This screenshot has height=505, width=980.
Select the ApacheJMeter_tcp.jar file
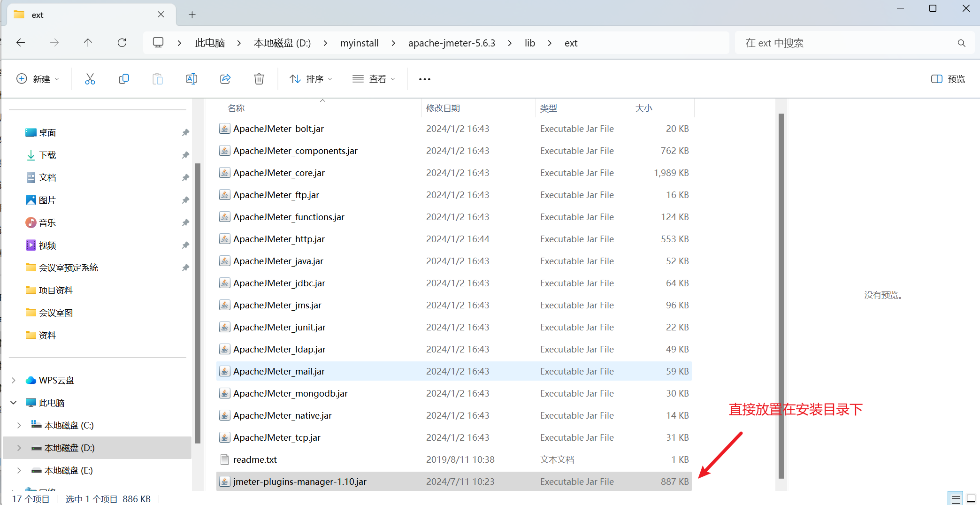click(454, 437)
